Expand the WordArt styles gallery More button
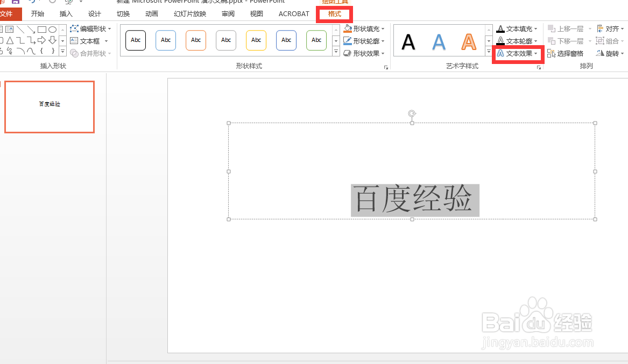Screen dimensions: 628x364 click(x=489, y=52)
